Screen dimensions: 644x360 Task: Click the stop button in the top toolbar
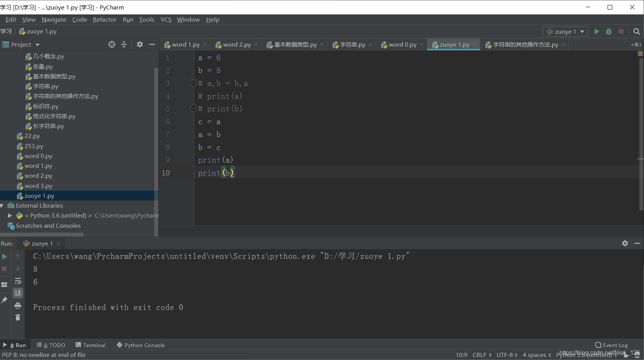click(621, 31)
